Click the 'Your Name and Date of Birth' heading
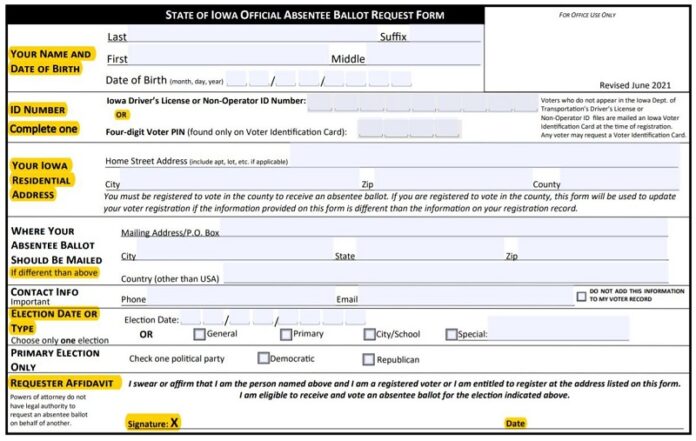The width and height of the screenshot is (696, 441). 51,61
